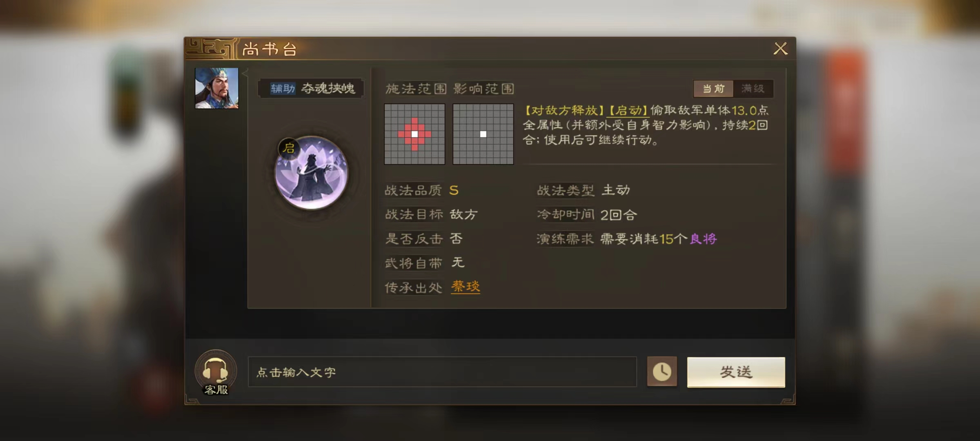Click the 施法范围 casting range grid
The image size is (980, 441).
coord(414,134)
